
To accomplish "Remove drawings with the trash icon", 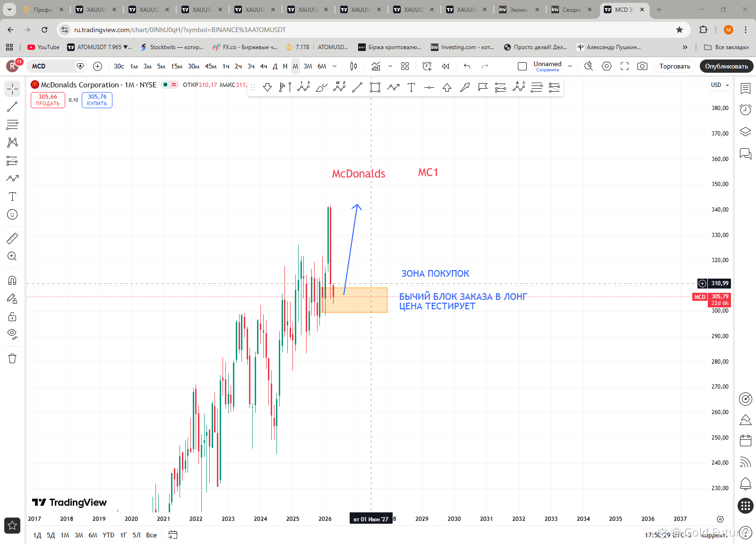I will 12,358.
